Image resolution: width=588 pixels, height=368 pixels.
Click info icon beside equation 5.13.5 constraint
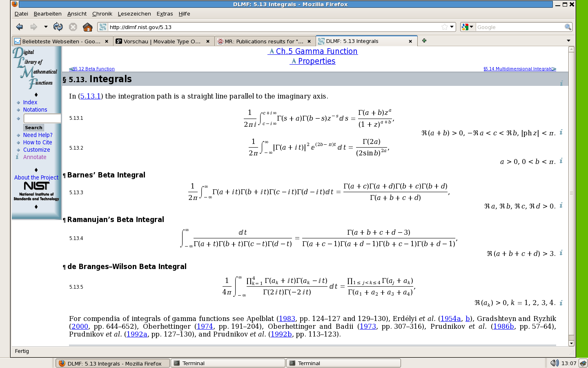(561, 303)
